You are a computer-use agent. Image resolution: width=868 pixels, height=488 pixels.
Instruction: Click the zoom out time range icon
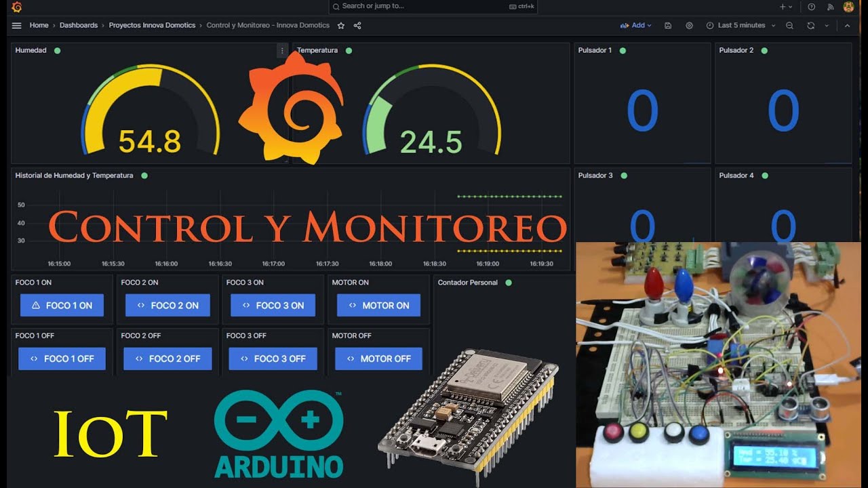tap(789, 25)
